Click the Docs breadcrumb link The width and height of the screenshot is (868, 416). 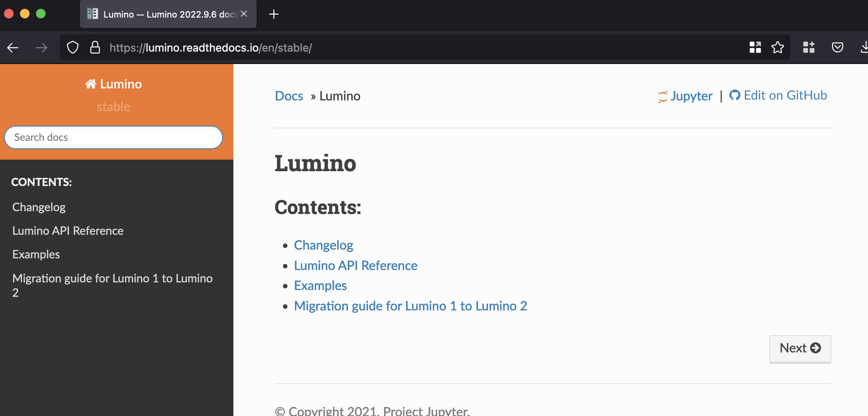pyautogui.click(x=289, y=96)
